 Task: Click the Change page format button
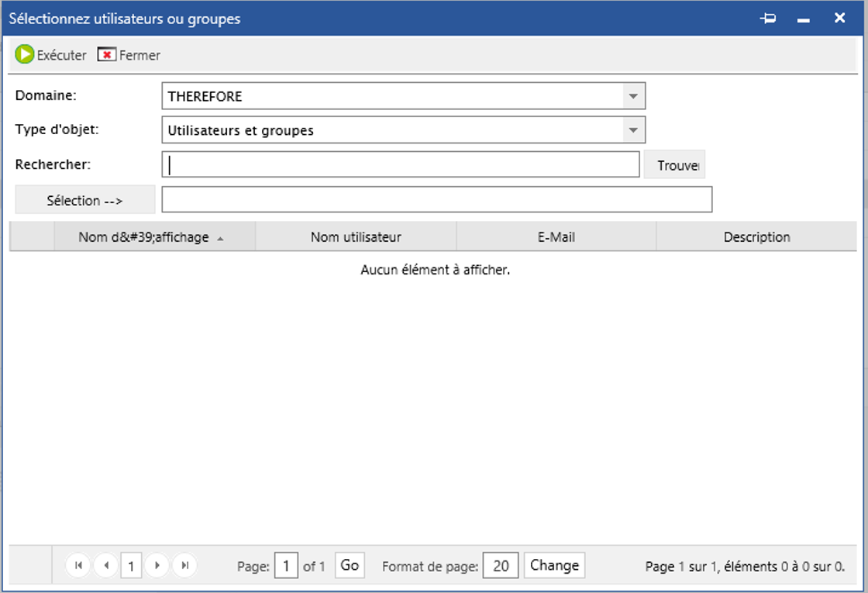553,565
